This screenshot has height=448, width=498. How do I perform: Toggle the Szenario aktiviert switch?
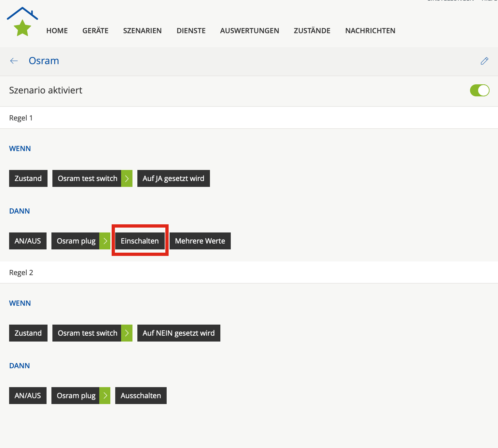tap(479, 91)
